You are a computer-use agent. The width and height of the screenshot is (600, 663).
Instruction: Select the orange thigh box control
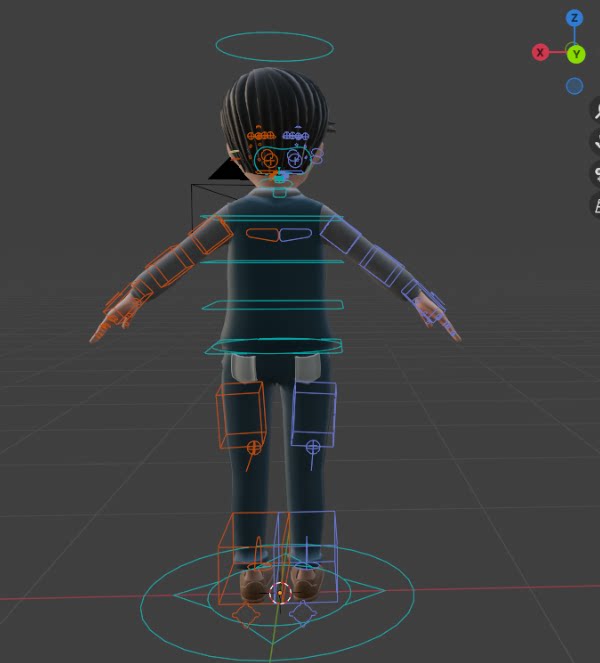coord(241,414)
